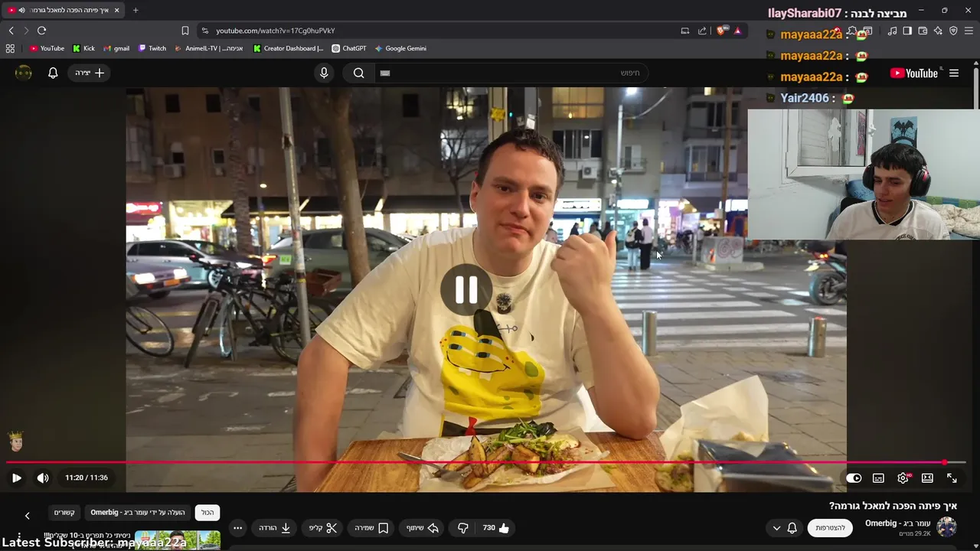Click the chips row back chevron
The image size is (980, 551).
coord(28,515)
